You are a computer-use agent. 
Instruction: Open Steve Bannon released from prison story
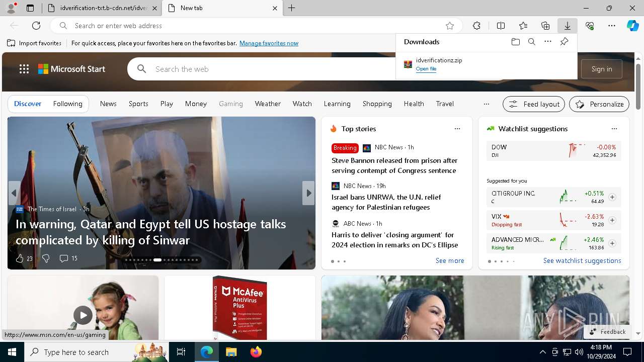point(394,165)
